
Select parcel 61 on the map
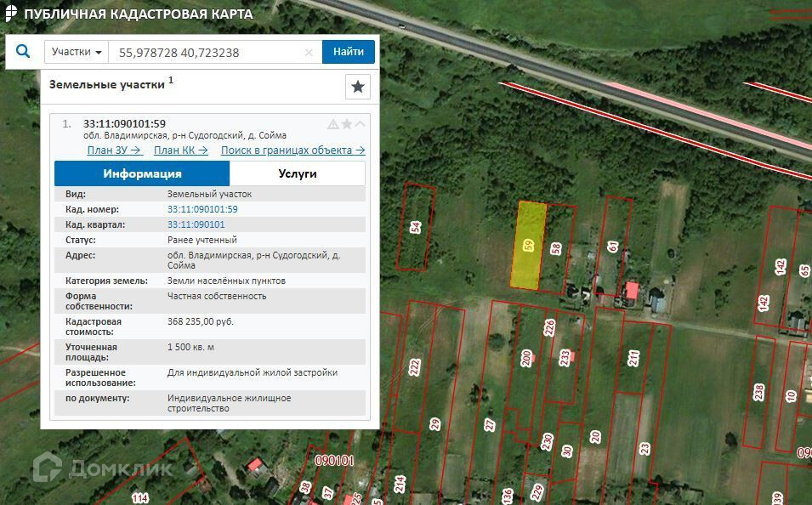[x=613, y=247]
